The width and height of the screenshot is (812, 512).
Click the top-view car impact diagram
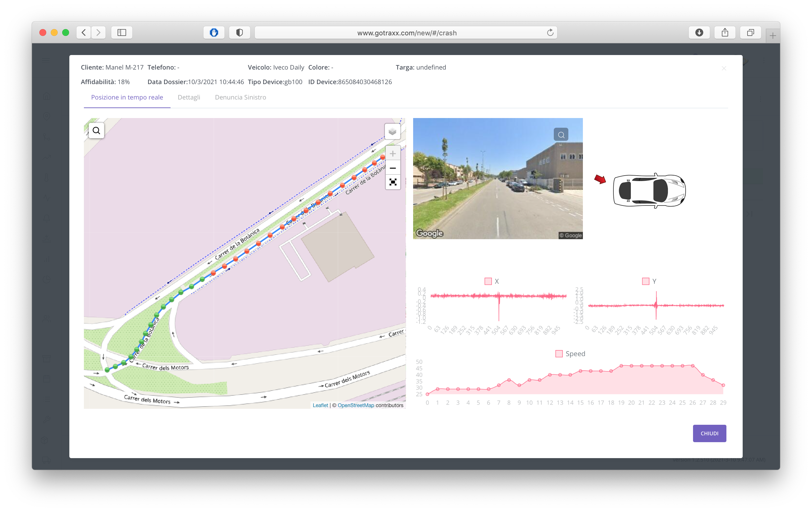649,191
